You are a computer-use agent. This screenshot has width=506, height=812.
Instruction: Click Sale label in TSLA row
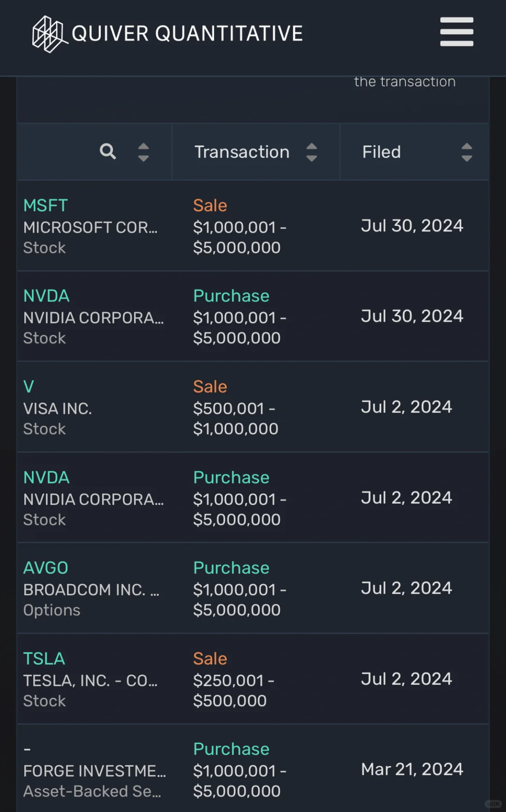[x=210, y=658]
